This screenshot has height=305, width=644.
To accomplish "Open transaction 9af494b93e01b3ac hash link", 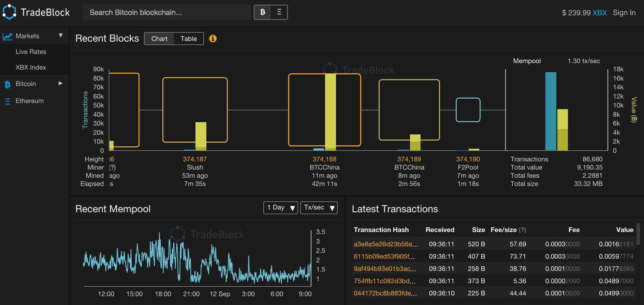I will [x=385, y=269].
